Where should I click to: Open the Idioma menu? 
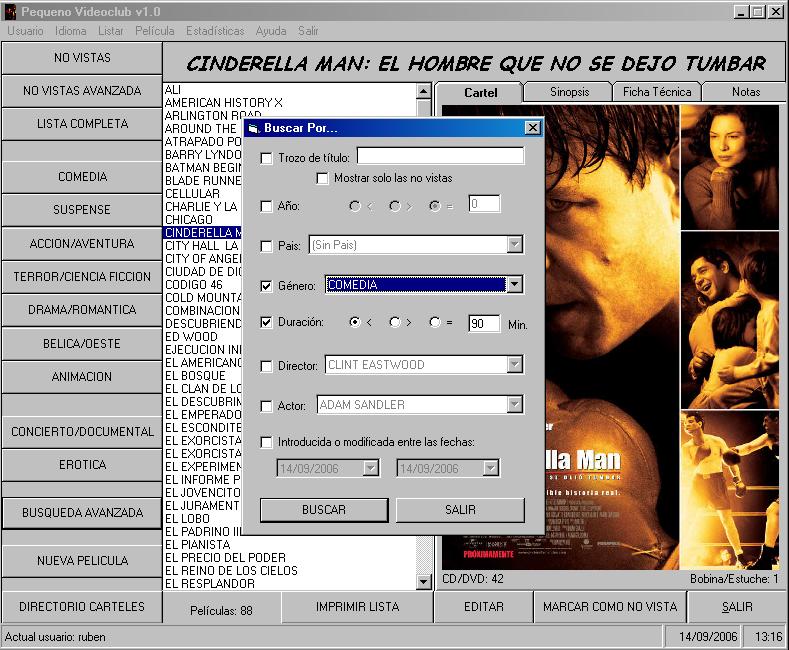(70, 31)
